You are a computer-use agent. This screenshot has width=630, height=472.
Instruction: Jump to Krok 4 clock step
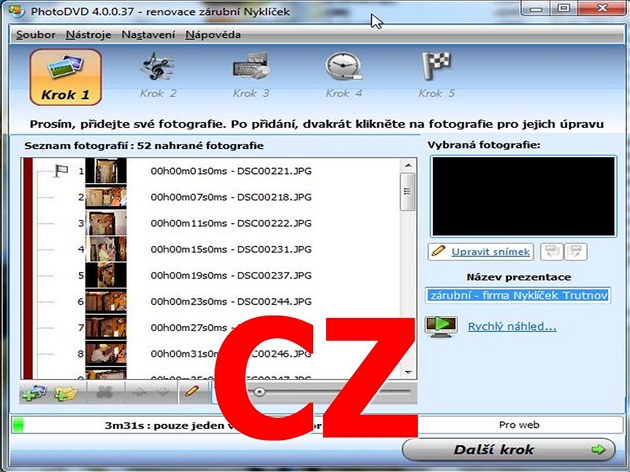[344, 75]
